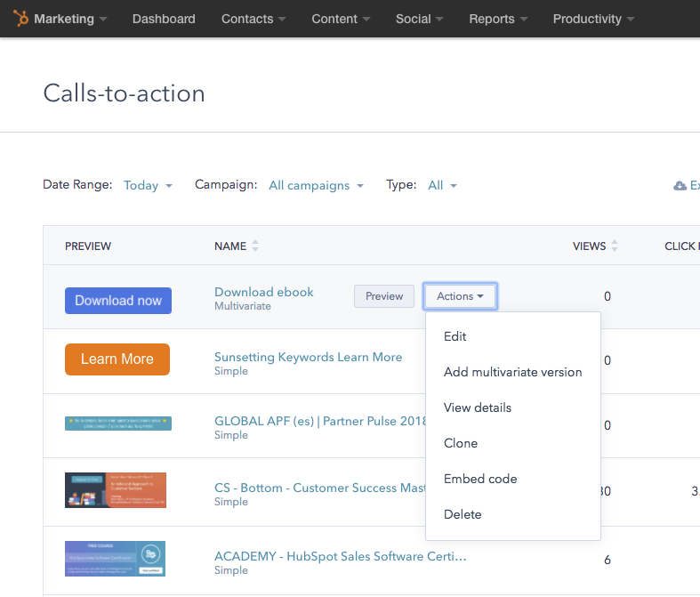The image size is (700, 597).
Task: Open the HubSpot Sales Software Certification thumbnail
Action: pyautogui.click(x=115, y=559)
